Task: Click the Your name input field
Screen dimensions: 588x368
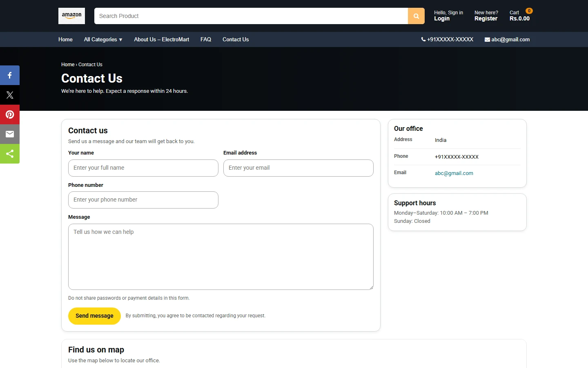Action: [143, 168]
